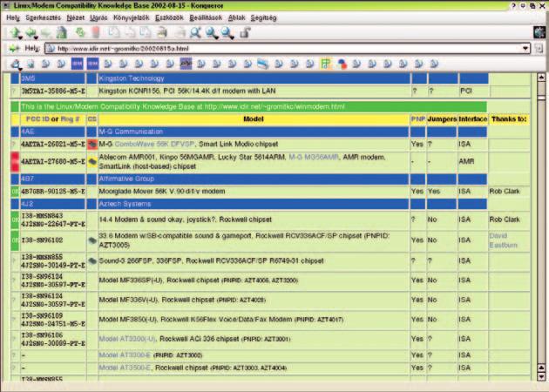
Task: Click the Back navigation arrow icon
Action: click(30, 32)
